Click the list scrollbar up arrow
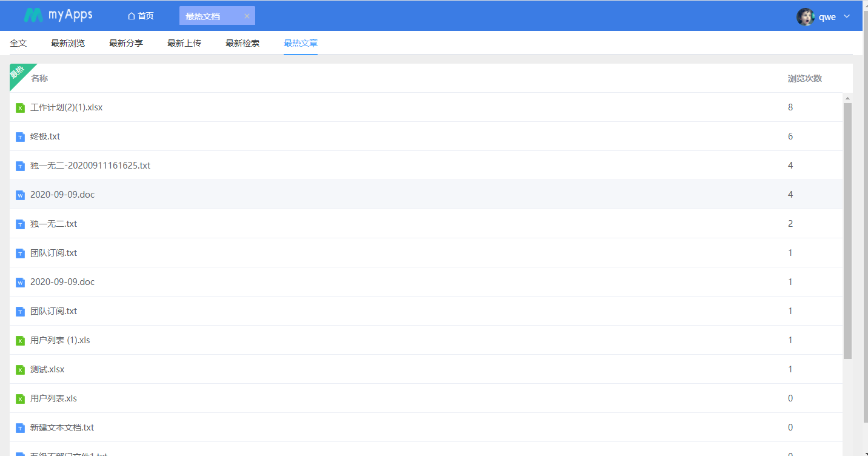Viewport: 868px width, 456px height. click(847, 98)
